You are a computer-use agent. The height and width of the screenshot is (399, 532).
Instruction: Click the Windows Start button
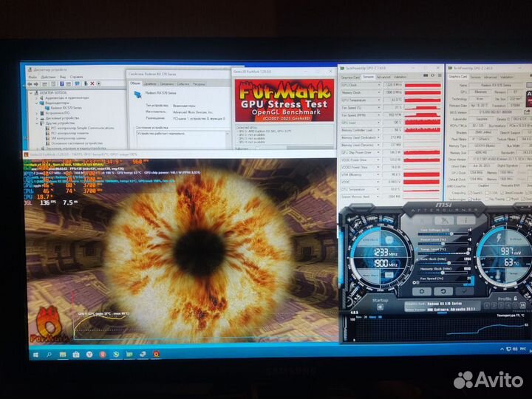point(35,355)
